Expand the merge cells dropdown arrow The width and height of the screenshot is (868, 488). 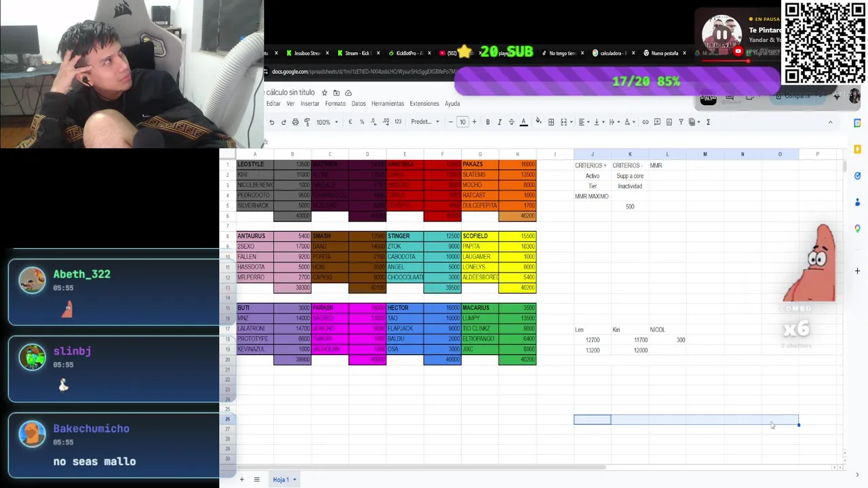point(570,122)
